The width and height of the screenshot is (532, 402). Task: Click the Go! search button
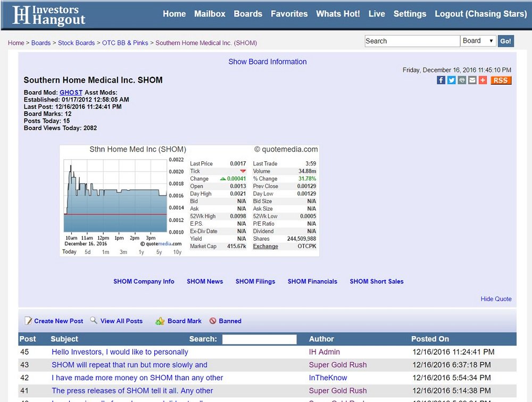(x=505, y=41)
